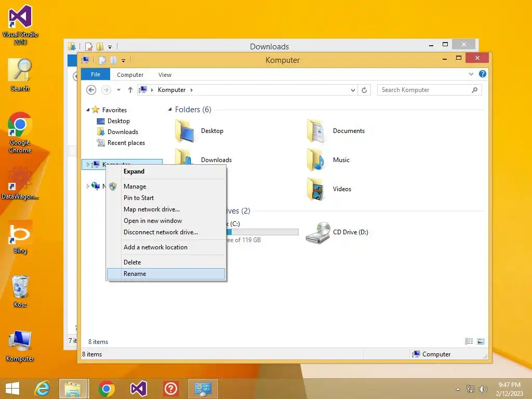Open the Kosz recycle bin
This screenshot has width=532, height=399.
20,291
